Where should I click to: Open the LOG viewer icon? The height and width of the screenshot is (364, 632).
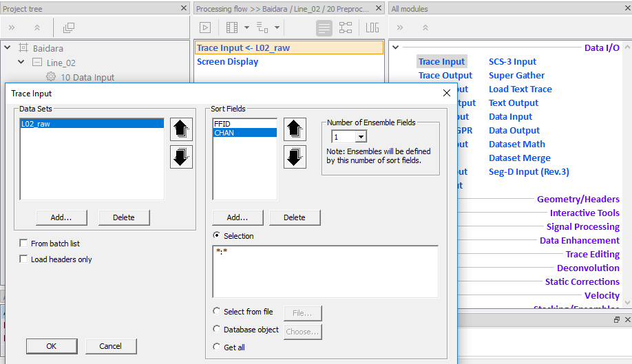372,28
